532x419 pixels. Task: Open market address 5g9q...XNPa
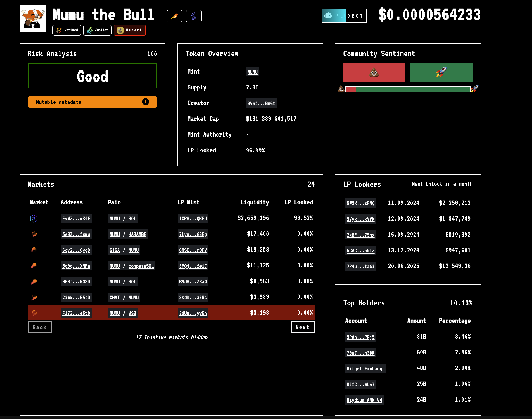[76, 266]
